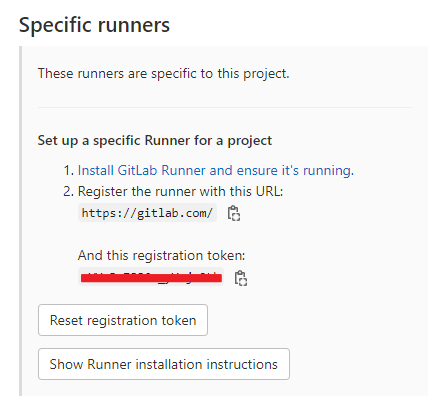Screen dimensions: 442x410
Task: Click the 'These runners are specific' description text
Action: tap(164, 73)
